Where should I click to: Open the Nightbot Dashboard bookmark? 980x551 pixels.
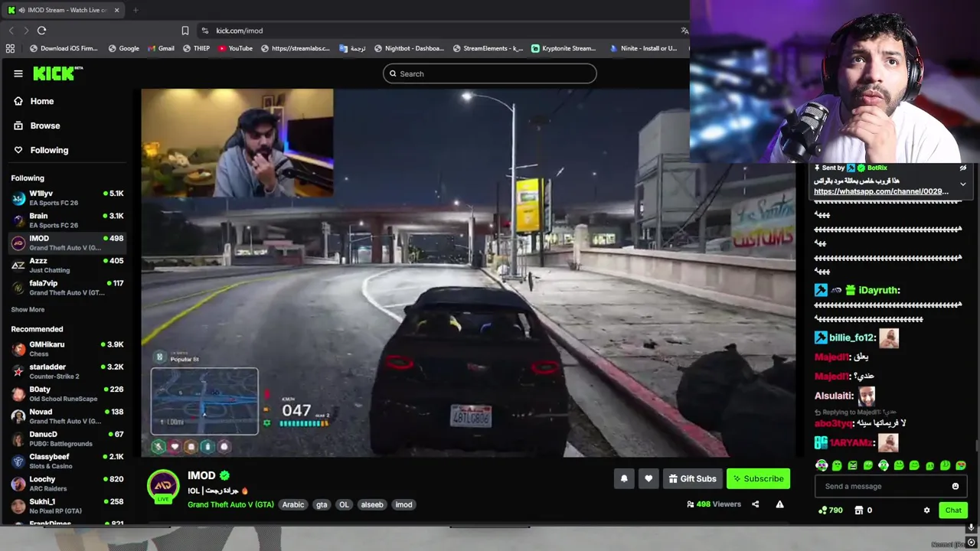pyautogui.click(x=409, y=48)
